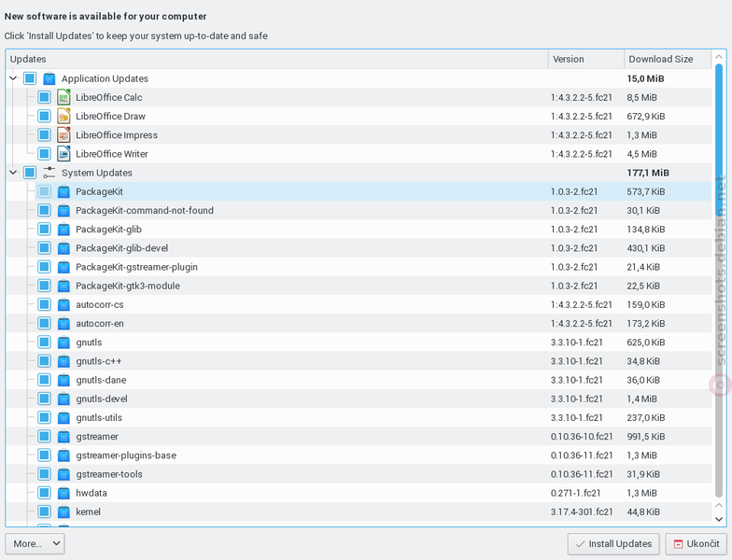Click the Ukončit button
The image size is (732, 560).
tap(697, 544)
